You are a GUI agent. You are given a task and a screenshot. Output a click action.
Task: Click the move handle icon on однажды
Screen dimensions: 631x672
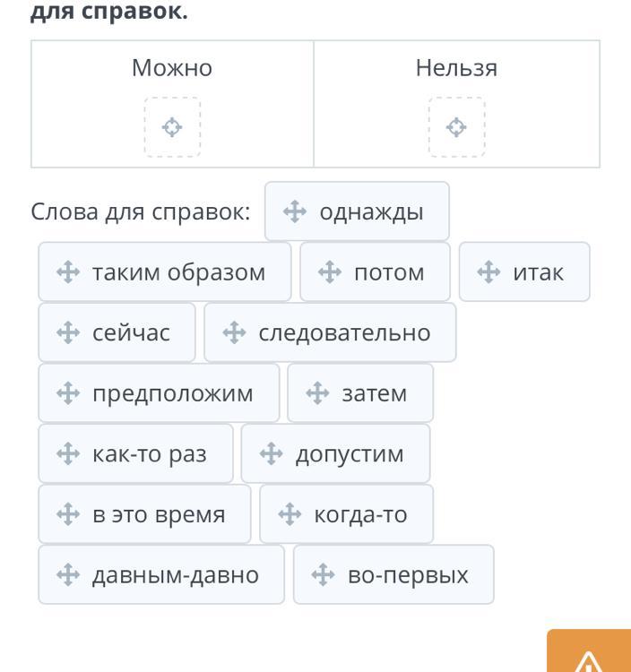[295, 211]
